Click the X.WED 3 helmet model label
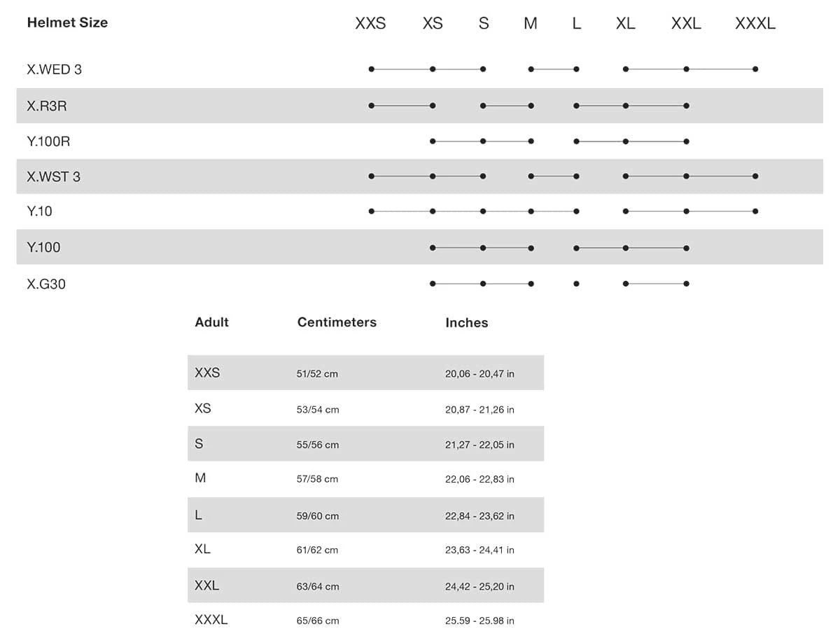This screenshot has height=643, width=840. [54, 69]
